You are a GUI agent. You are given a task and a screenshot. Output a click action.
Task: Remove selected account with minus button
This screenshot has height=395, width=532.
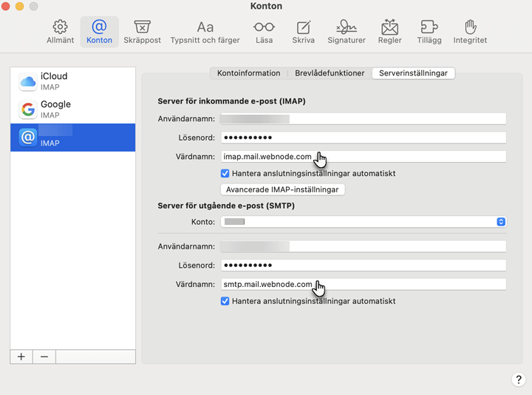point(44,357)
